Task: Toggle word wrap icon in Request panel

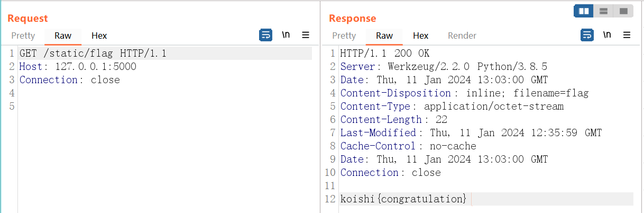Action: pos(265,35)
